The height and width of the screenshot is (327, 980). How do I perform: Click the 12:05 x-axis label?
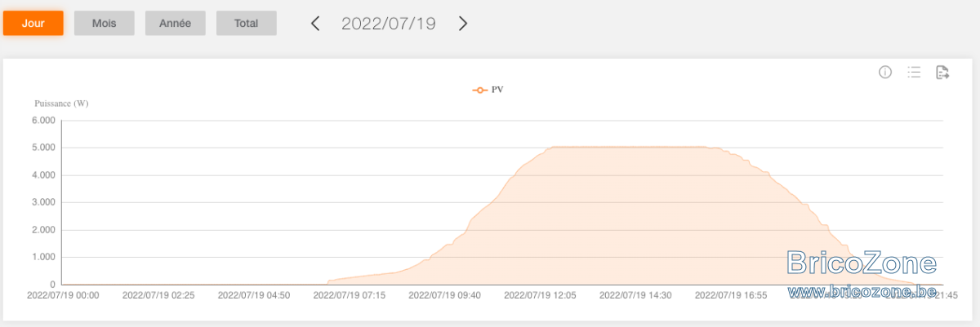pos(540,295)
